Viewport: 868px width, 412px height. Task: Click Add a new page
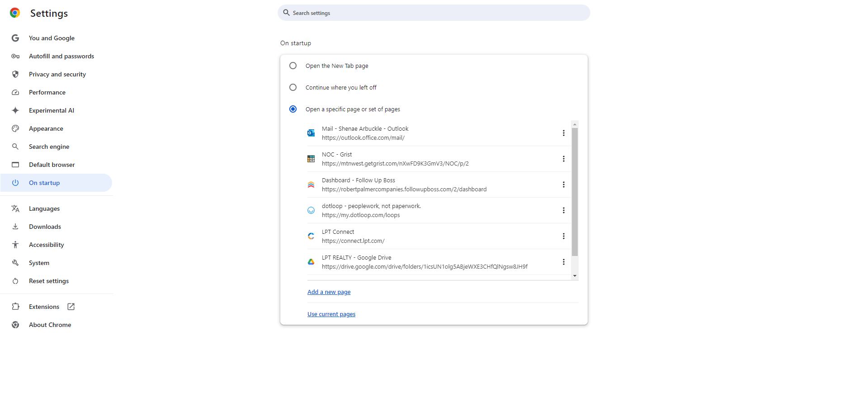(x=329, y=292)
